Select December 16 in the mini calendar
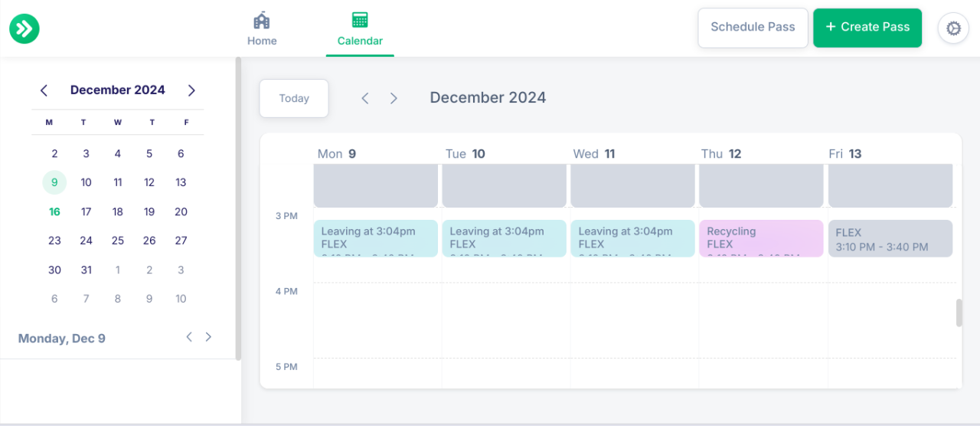This screenshot has width=980, height=426. click(x=54, y=212)
